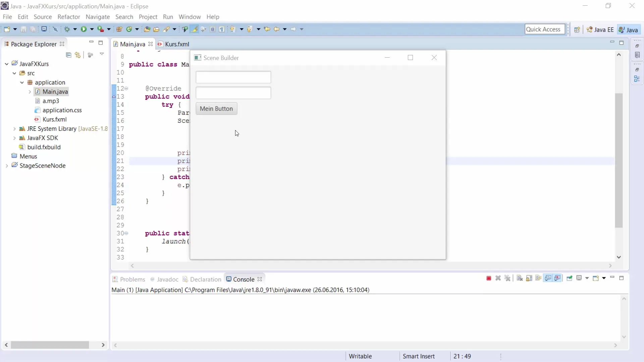Toggle Link with Editor in Package Explorer

point(78,55)
